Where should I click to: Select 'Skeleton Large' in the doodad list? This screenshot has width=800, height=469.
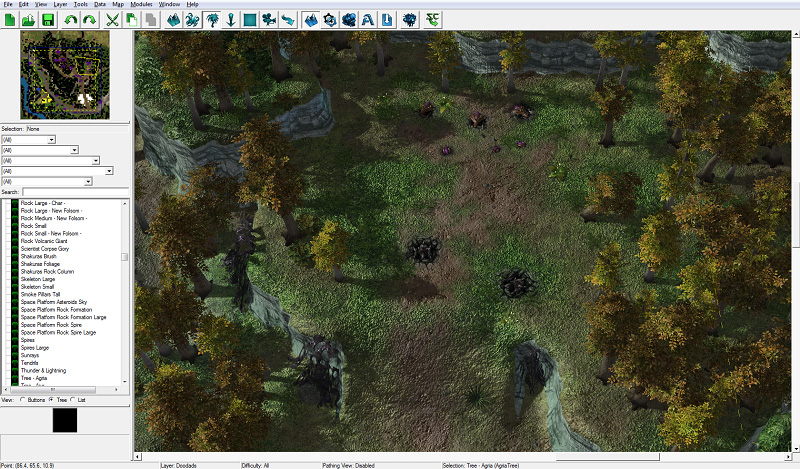point(38,279)
